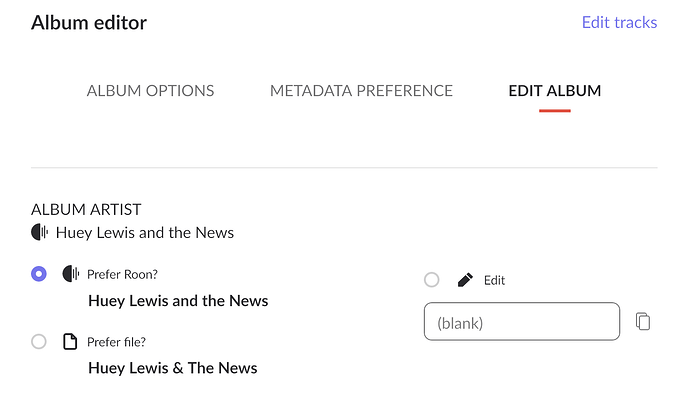Image resolution: width=690 pixels, height=394 pixels.
Task: Click the Roon logo icon beside Prefer Roon
Action: [71, 274]
